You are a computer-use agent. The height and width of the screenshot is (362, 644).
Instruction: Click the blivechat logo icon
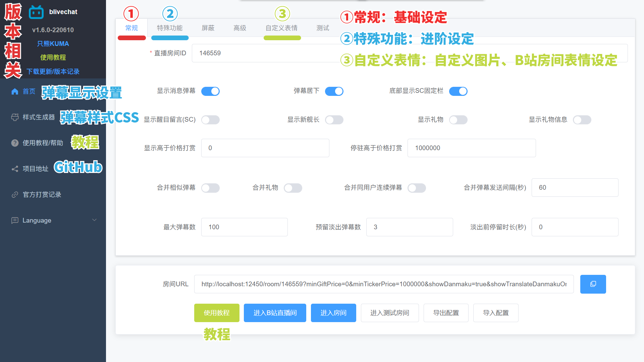(36, 12)
